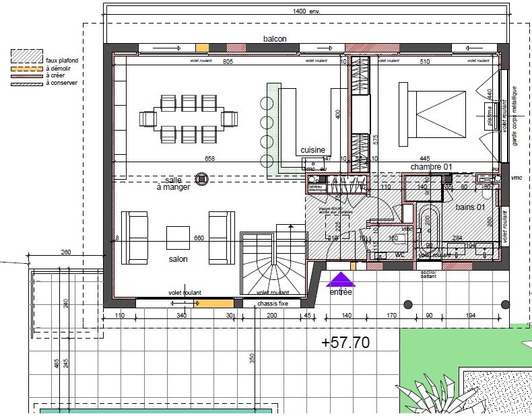The image size is (532, 418).
Task: Click the 'cuisine' room label
Action: click(x=313, y=150)
